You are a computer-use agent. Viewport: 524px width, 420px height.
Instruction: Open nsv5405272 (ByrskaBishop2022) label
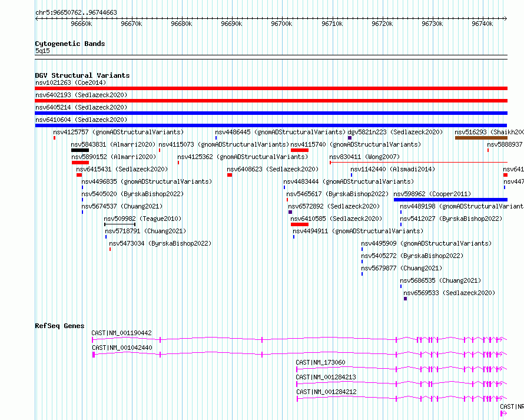[412, 256]
